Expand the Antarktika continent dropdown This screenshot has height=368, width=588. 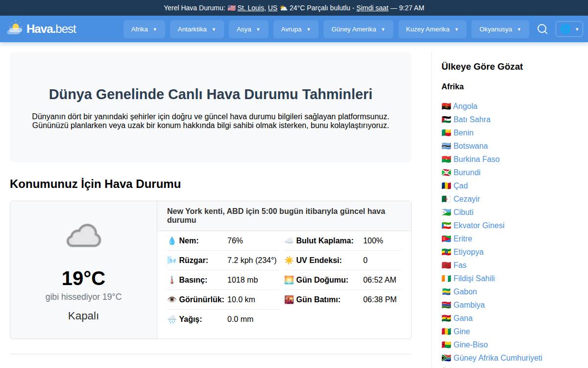coord(197,29)
